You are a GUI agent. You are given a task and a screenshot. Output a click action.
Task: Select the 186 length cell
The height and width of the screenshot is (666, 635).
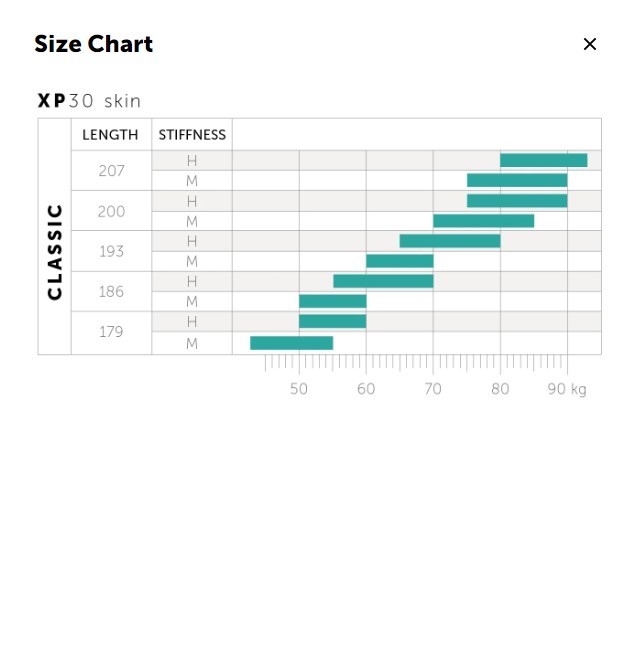pos(111,292)
